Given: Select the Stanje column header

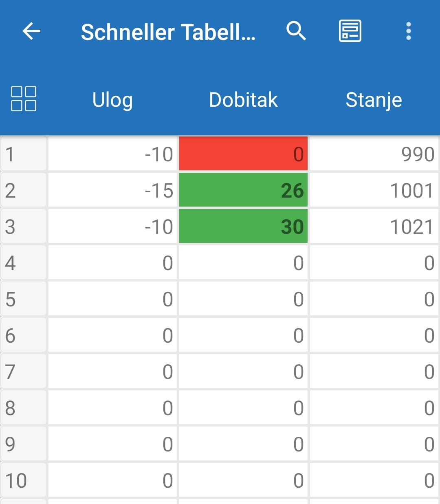Looking at the screenshot, I should click(x=374, y=100).
